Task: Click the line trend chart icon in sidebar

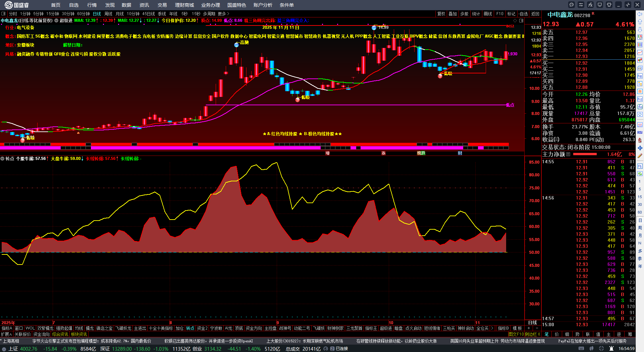Action: 640,53
